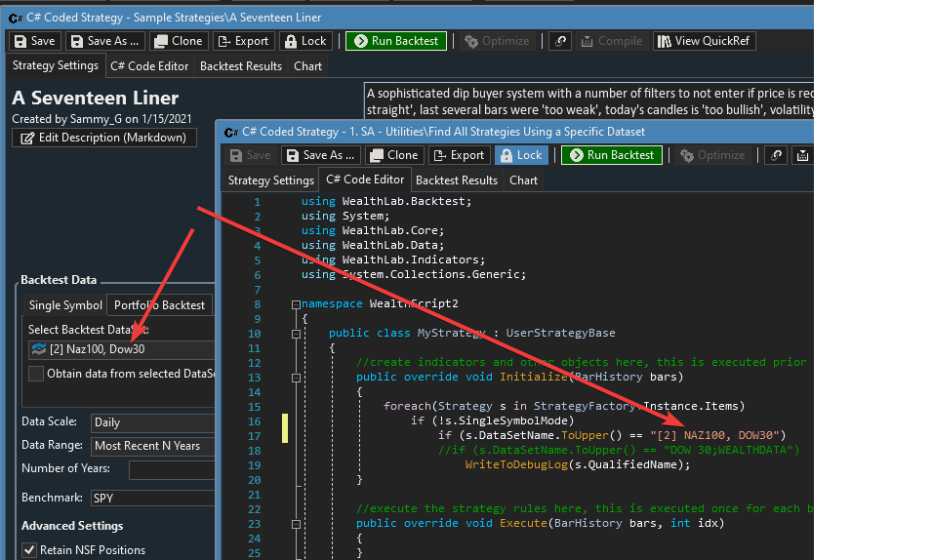Unlock strategy using highlighted Lock button
This screenshot has height=560, width=932.
point(521,155)
